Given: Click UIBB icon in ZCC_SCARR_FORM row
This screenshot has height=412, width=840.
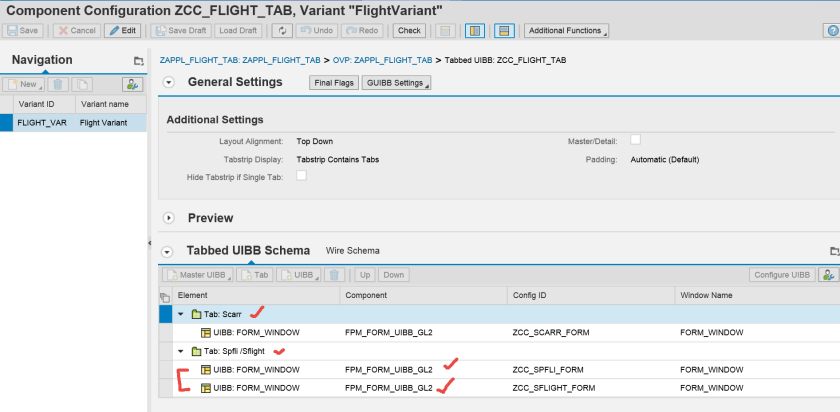Looking at the screenshot, I should [206, 333].
